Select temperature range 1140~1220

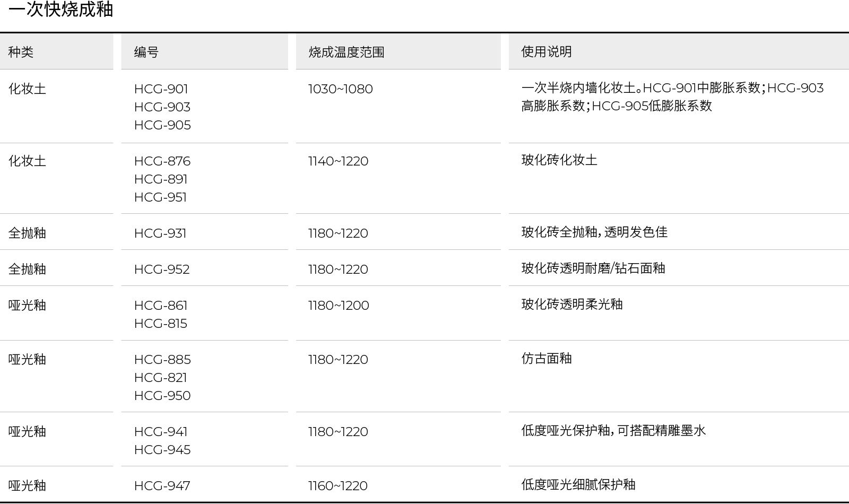[x=339, y=161]
